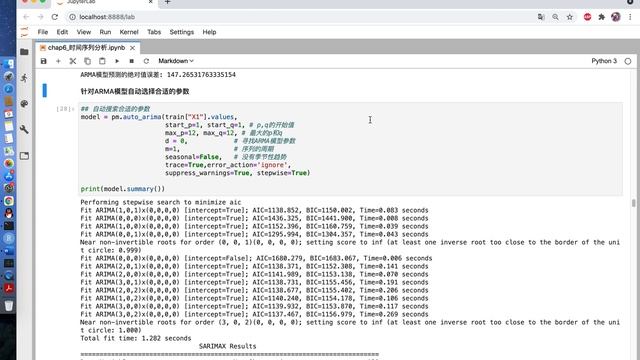
Task: Open the Chrome profile avatar
Action: coord(616,17)
